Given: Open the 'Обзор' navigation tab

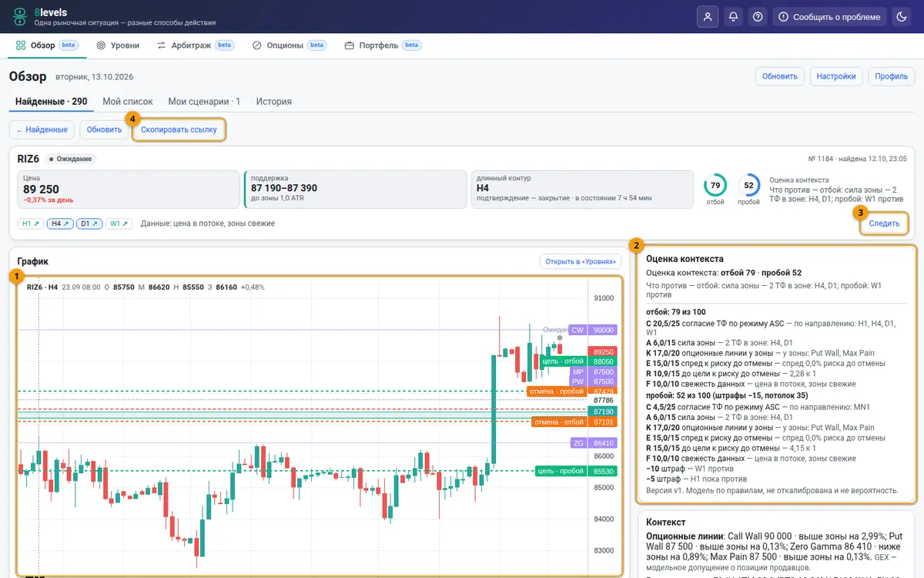Looking at the screenshot, I should (x=48, y=45).
